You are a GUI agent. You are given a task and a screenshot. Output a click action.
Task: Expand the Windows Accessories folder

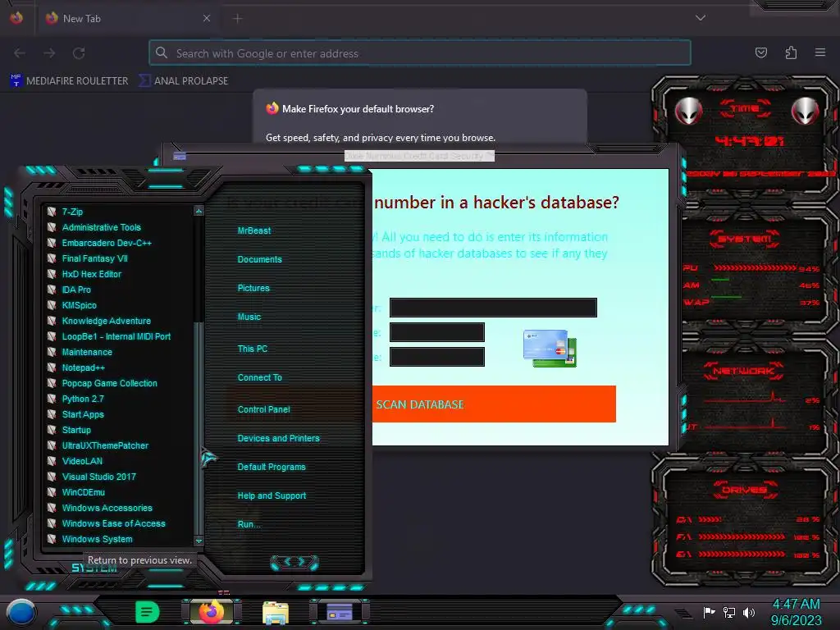coord(107,507)
